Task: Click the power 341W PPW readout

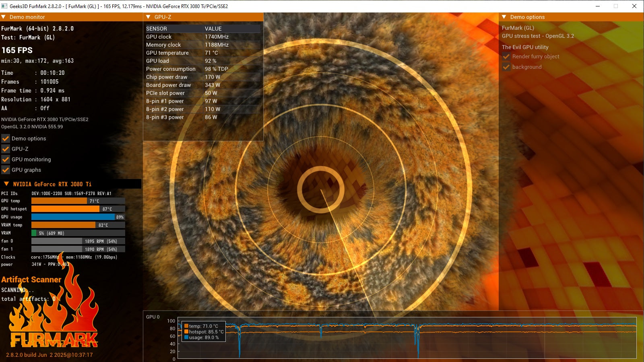Action: pyautogui.click(x=35, y=264)
